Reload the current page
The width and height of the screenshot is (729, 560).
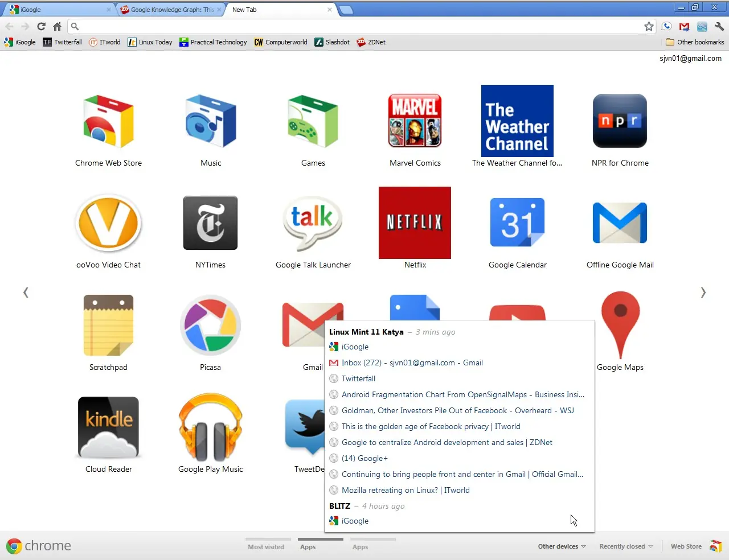pos(41,26)
